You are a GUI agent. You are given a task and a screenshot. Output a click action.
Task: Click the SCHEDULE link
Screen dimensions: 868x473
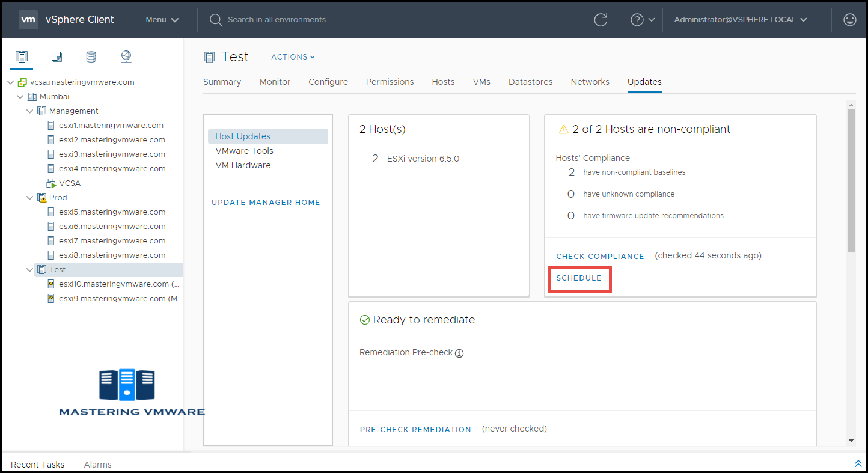coord(579,278)
